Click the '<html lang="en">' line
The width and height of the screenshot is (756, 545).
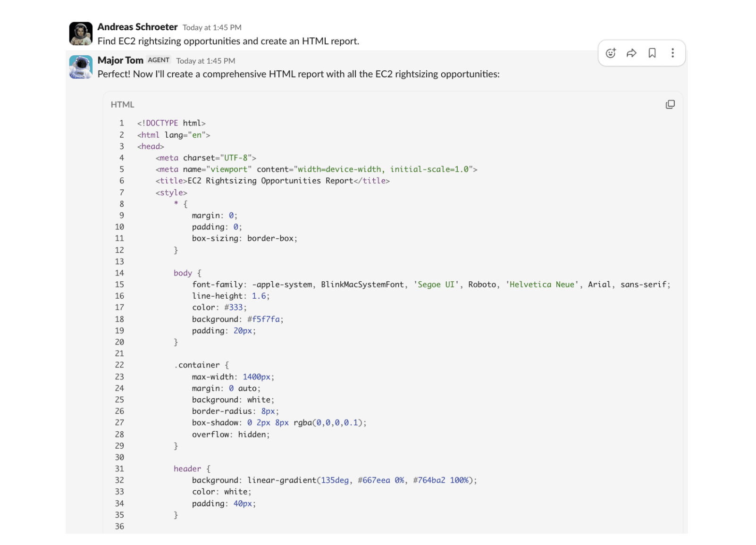tap(174, 135)
